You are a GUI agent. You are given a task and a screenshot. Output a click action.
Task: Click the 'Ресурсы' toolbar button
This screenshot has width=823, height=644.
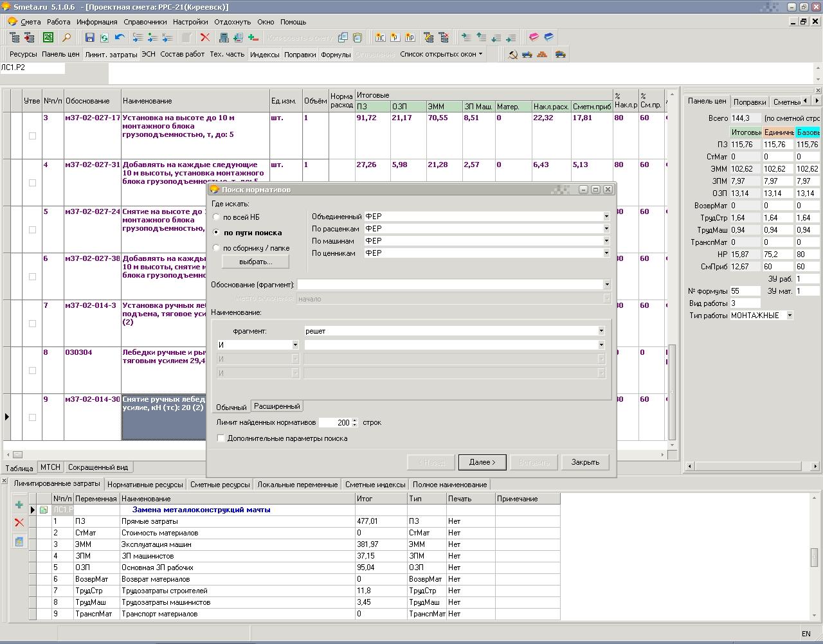coord(23,55)
